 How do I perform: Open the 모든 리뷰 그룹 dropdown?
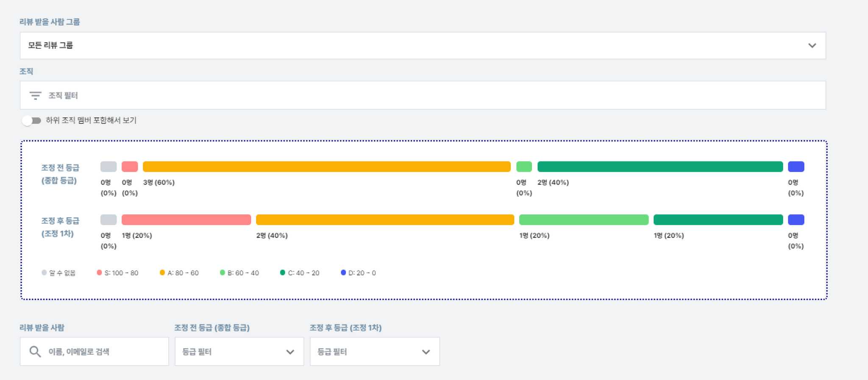423,45
